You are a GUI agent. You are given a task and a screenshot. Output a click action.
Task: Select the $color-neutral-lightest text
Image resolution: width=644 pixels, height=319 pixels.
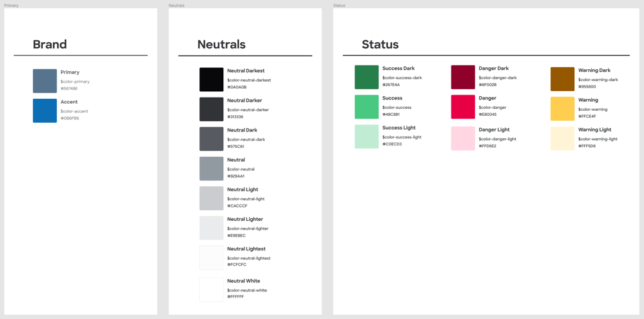point(249,258)
